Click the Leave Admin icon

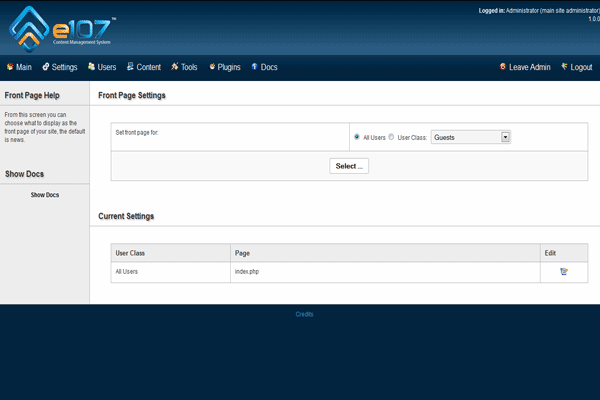click(x=502, y=67)
